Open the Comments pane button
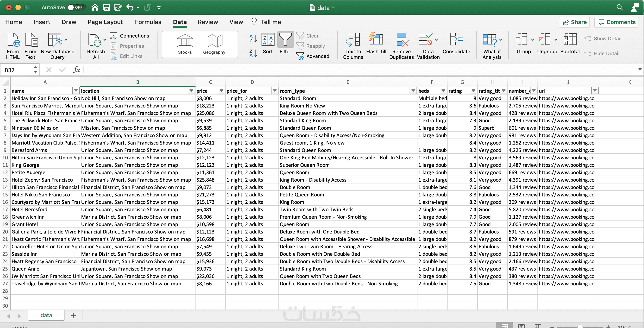 (x=616, y=22)
